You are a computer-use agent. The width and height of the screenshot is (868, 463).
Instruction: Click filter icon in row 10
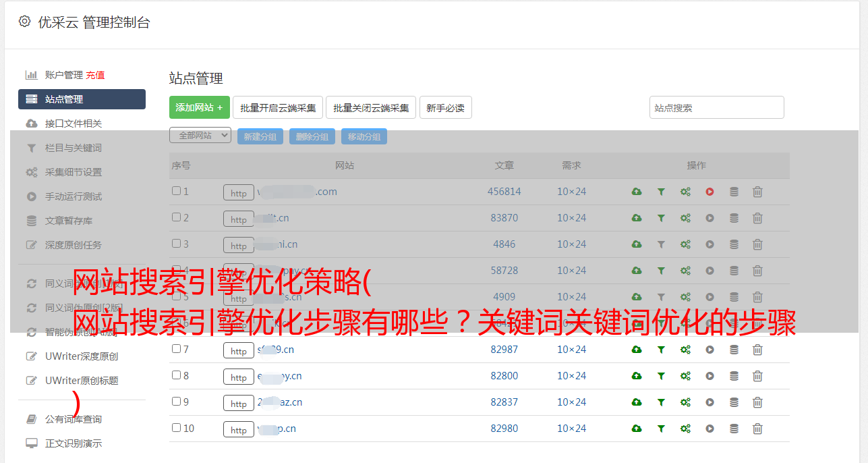(661, 429)
